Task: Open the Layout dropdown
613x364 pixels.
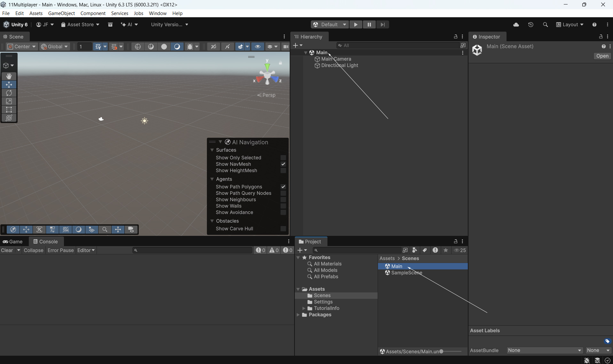Action: click(x=570, y=25)
